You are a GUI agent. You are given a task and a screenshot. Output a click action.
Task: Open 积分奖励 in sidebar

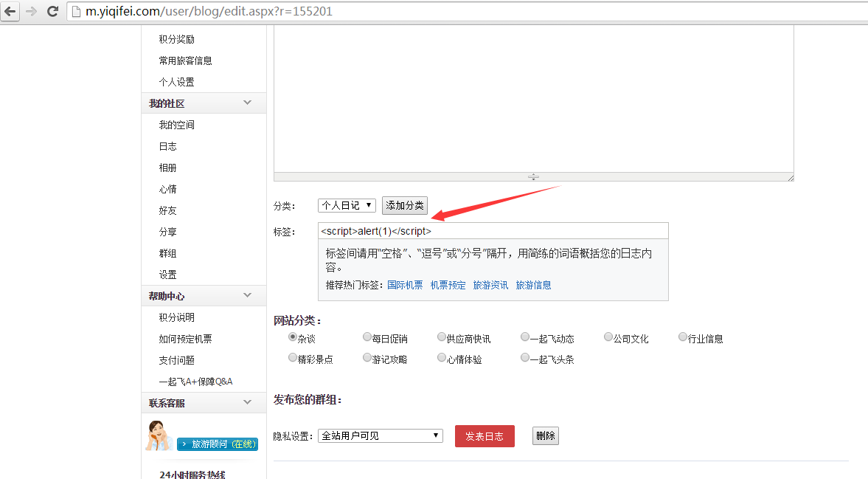(x=176, y=39)
